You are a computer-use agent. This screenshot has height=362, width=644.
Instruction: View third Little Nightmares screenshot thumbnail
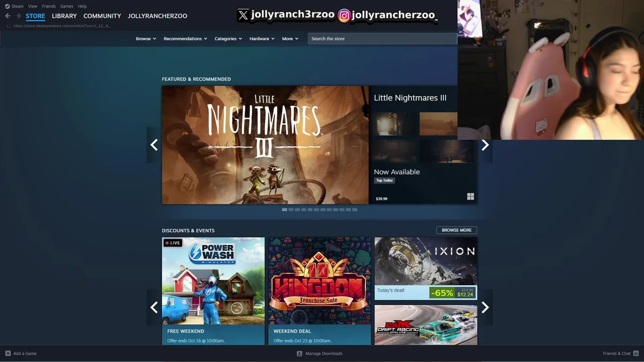click(395, 151)
